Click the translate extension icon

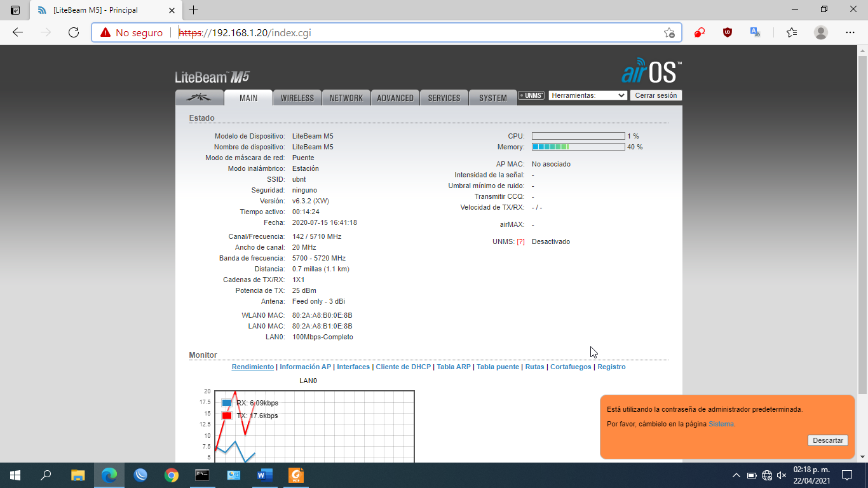point(755,32)
